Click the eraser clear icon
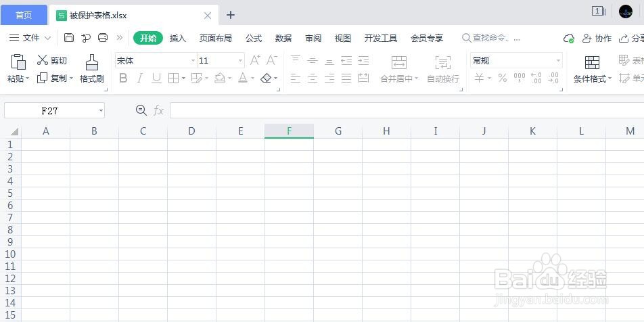Image resolution: width=644 pixels, height=322 pixels. click(266, 78)
